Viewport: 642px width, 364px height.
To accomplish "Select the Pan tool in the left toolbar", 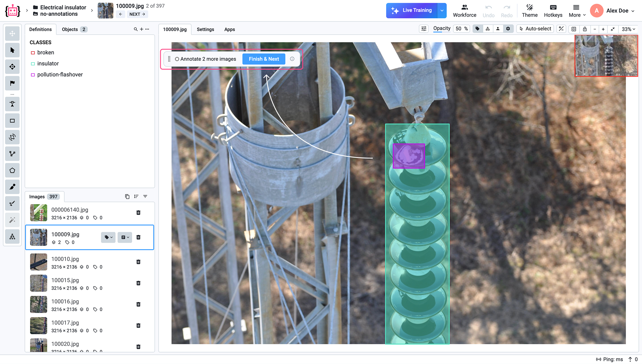I will (12, 33).
